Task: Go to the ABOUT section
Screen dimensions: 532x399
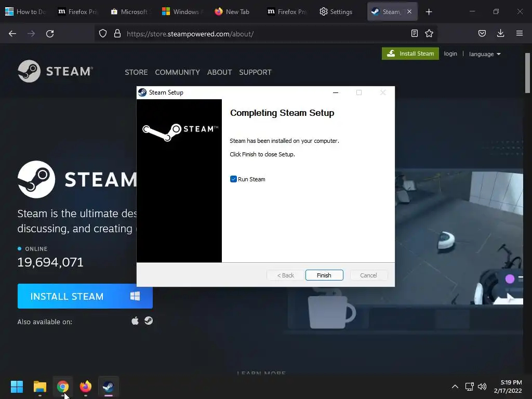Action: tap(220, 72)
